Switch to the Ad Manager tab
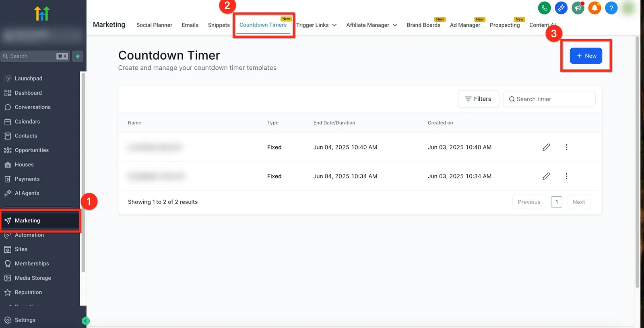The image size is (644, 328). coord(465,25)
